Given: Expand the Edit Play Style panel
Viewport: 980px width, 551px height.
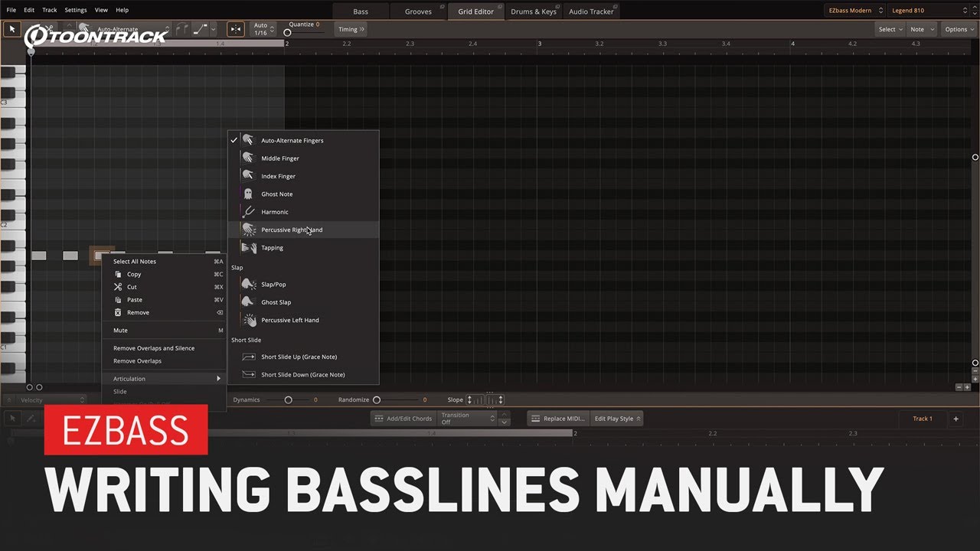Looking at the screenshot, I should pos(617,419).
